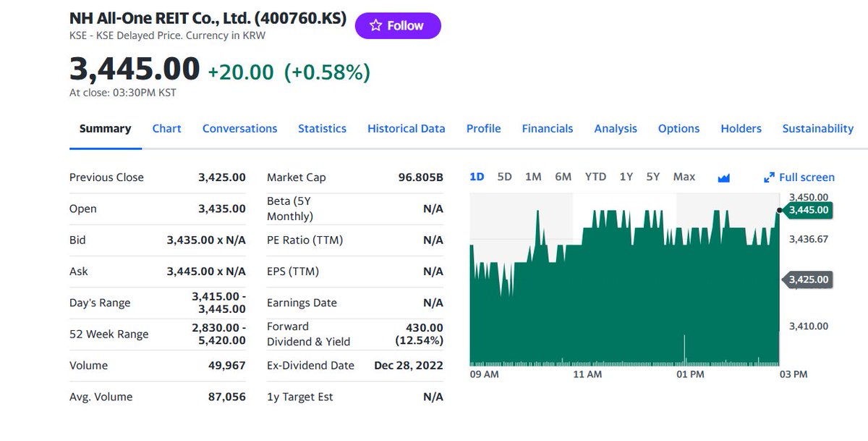The image size is (868, 441).
Task: Switch to the Chart tab
Action: point(166,128)
